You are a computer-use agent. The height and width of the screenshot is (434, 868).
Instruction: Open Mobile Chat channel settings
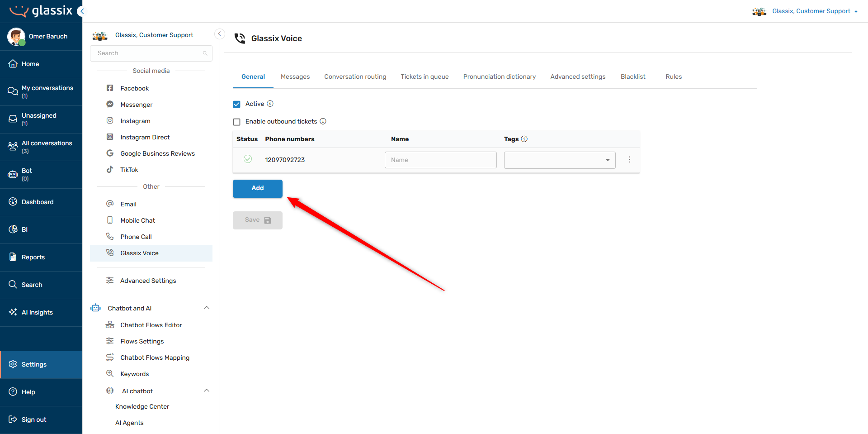click(x=151, y=220)
